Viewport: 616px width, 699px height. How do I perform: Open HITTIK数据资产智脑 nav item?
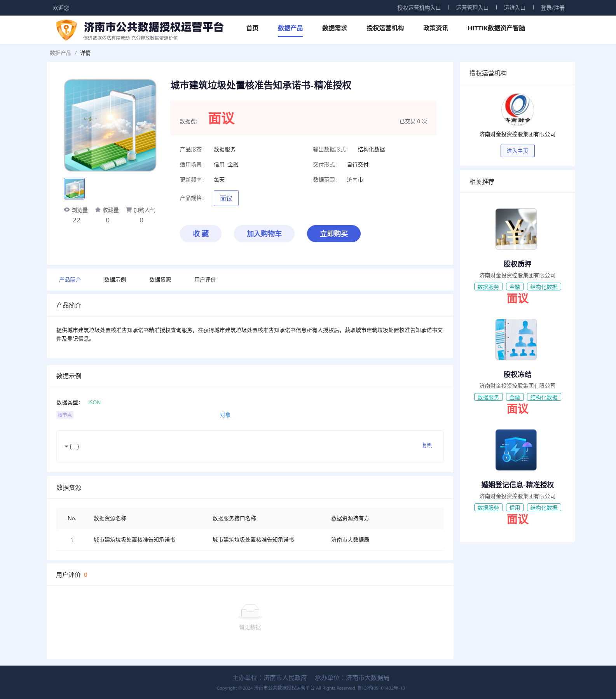click(x=496, y=28)
